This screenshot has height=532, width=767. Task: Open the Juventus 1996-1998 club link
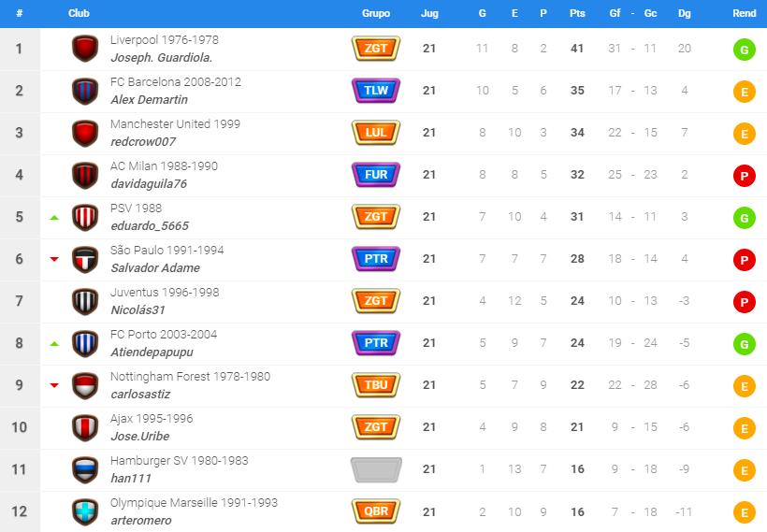tap(165, 293)
